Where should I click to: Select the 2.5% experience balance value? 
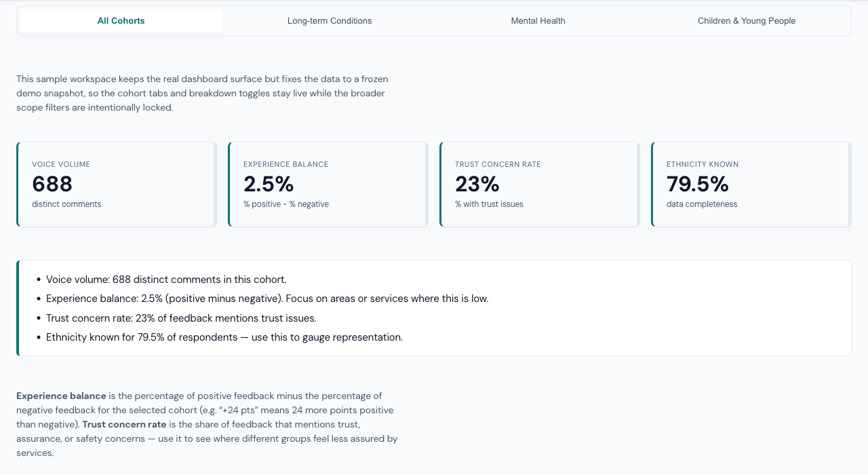coord(269,184)
